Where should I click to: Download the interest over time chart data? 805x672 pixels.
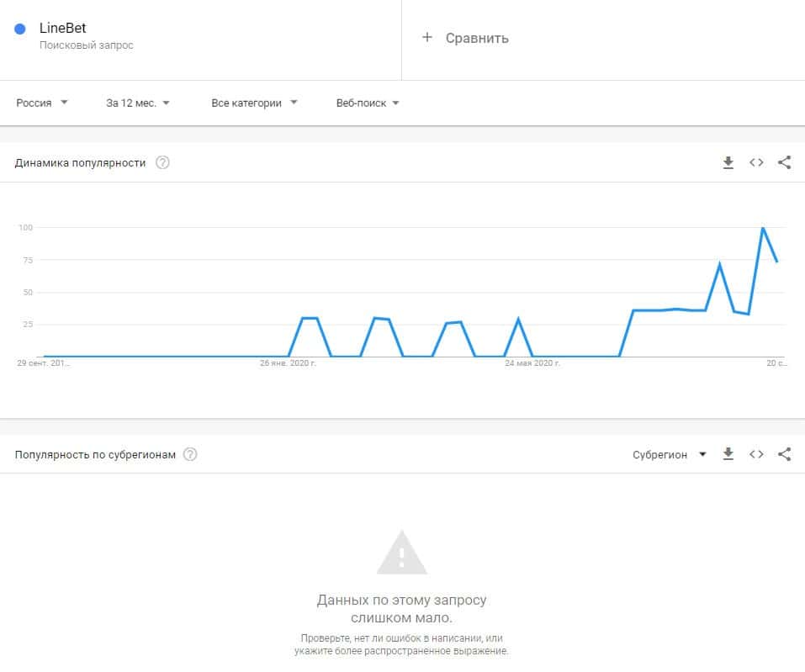(x=728, y=162)
